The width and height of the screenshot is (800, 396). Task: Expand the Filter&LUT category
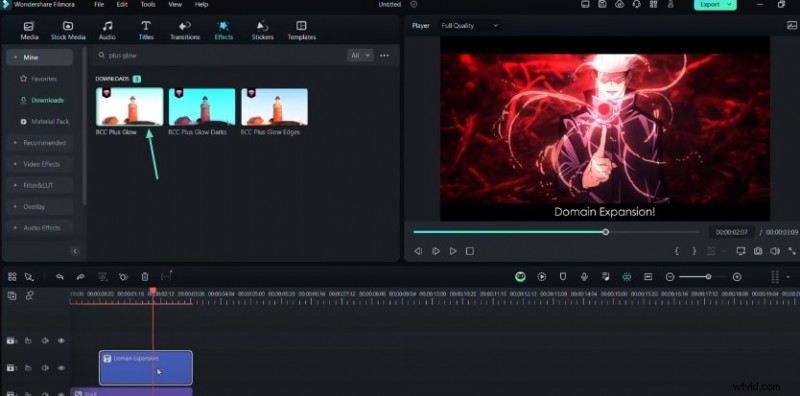pos(39,185)
